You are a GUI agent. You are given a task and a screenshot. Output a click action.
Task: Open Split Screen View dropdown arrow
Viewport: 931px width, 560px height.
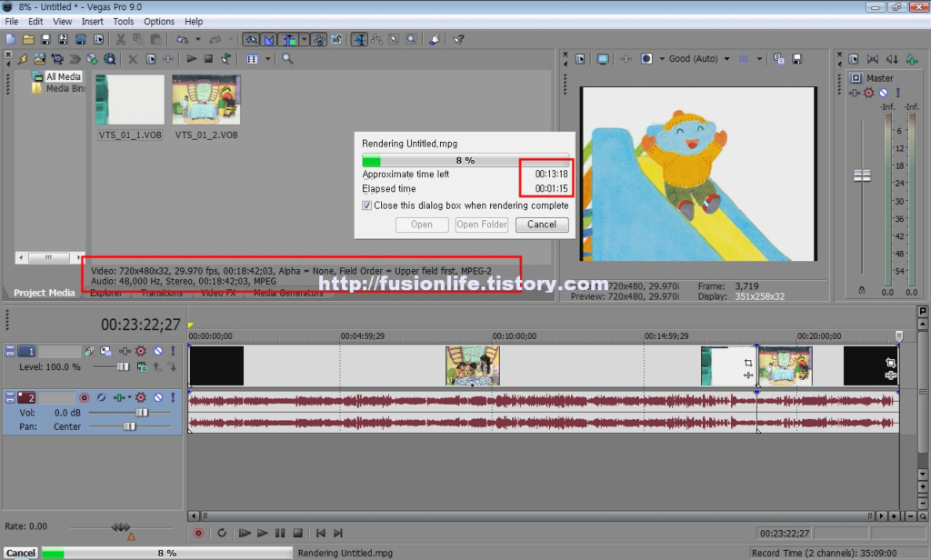tap(662, 59)
